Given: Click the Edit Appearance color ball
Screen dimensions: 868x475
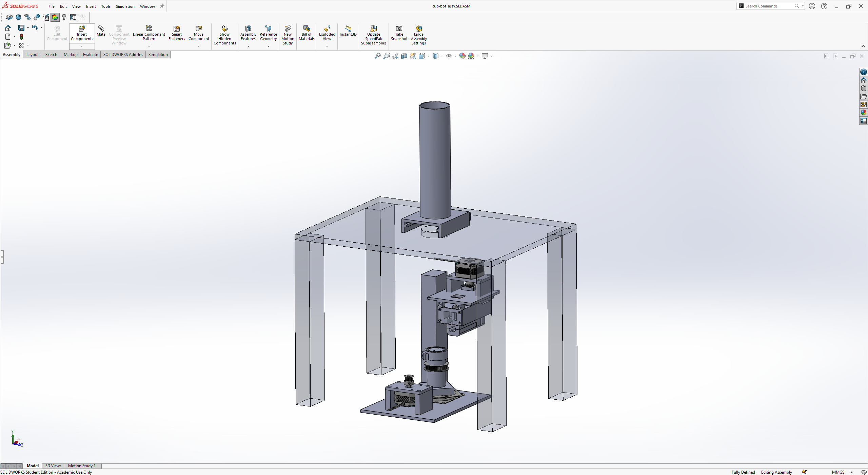Looking at the screenshot, I should pos(462,56).
